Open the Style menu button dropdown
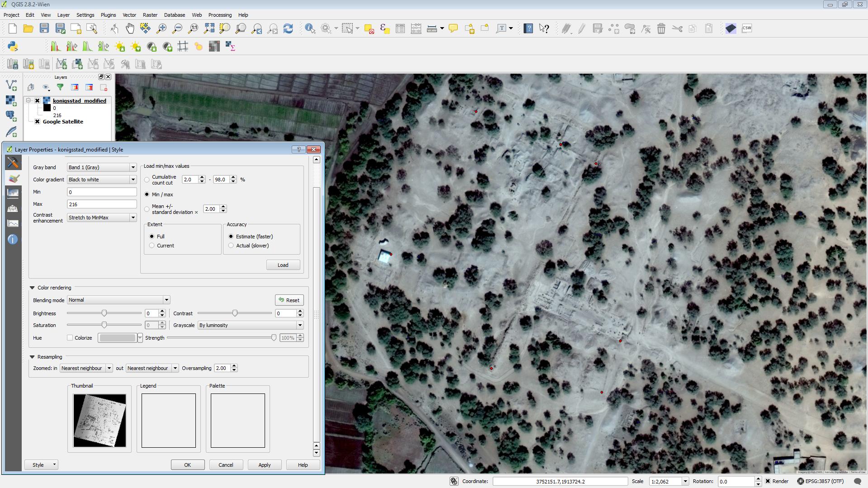Screen dimensions: 868x488 41,465
